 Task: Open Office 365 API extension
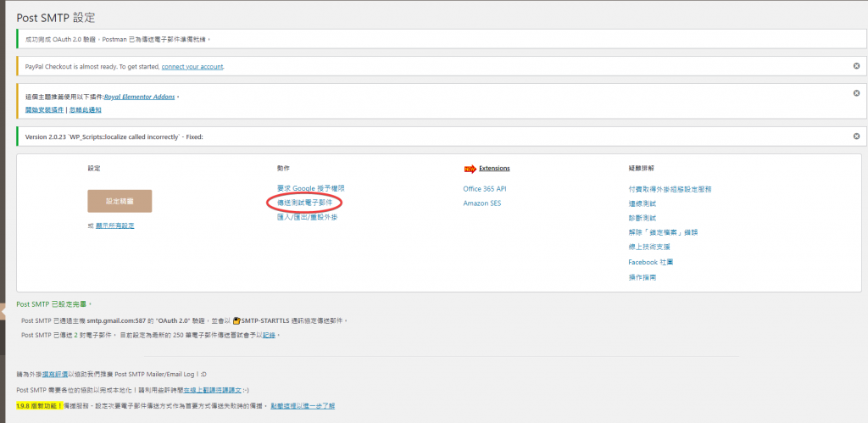[484, 189]
